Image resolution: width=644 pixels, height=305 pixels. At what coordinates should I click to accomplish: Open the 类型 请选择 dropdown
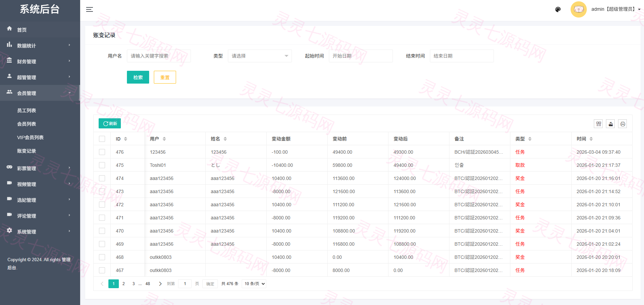260,56
